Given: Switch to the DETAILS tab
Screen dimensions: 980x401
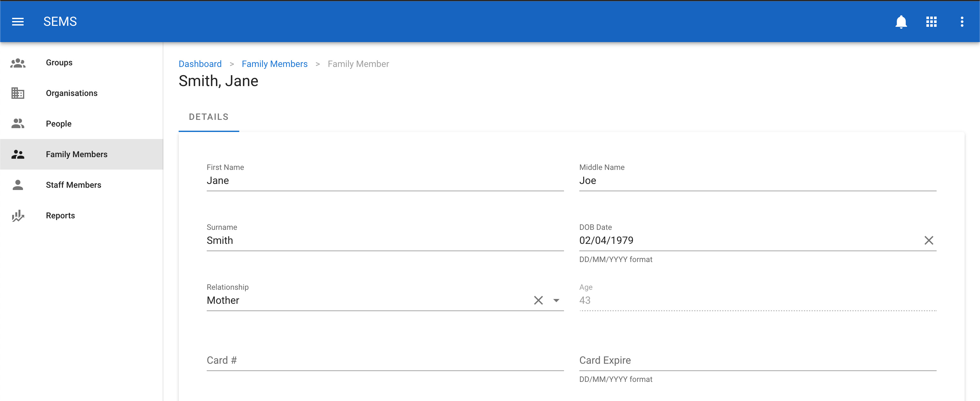Looking at the screenshot, I should tap(209, 117).
